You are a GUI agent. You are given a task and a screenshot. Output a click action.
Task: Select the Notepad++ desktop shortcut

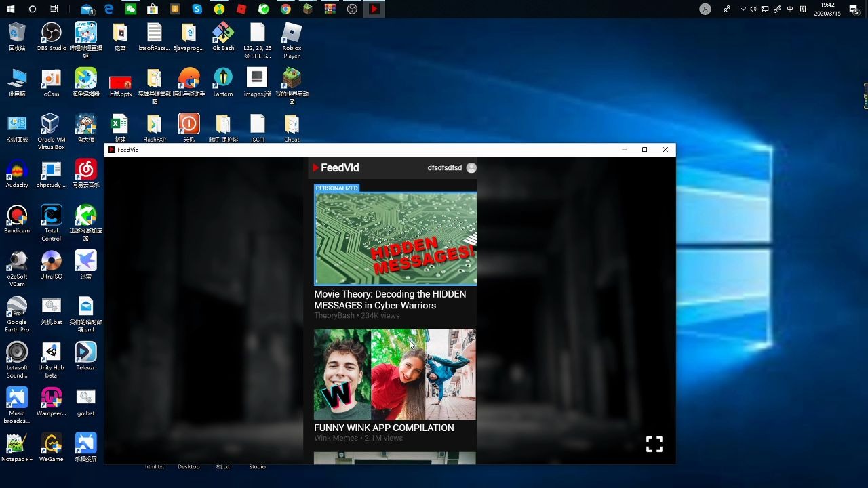click(17, 447)
